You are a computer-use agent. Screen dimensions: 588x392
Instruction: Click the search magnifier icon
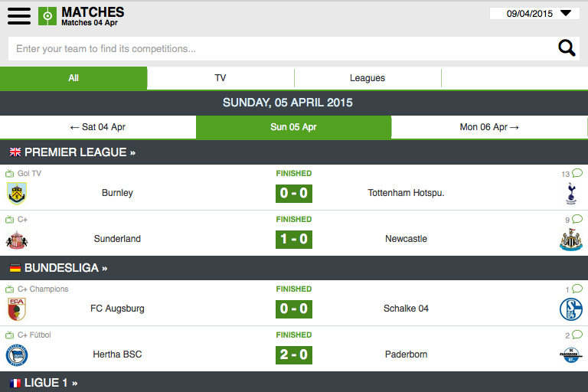567,48
